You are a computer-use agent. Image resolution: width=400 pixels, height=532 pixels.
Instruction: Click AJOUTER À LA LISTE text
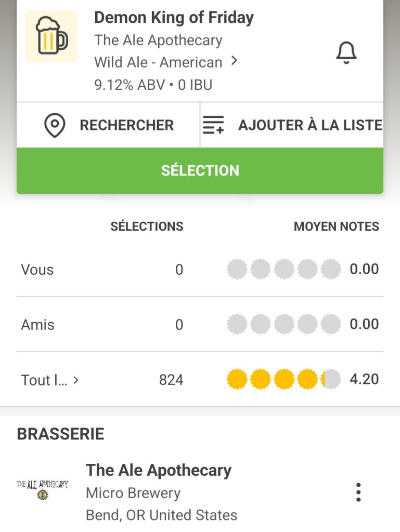(x=310, y=125)
